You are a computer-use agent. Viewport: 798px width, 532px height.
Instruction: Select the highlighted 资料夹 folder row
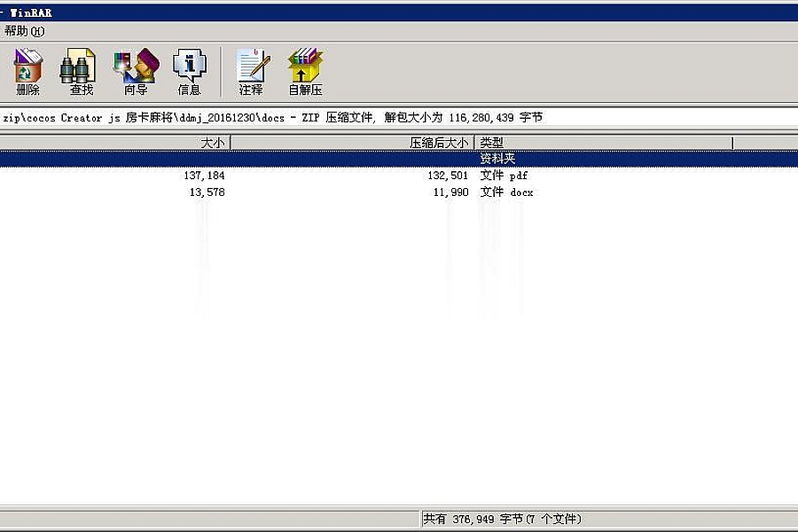(x=399, y=159)
